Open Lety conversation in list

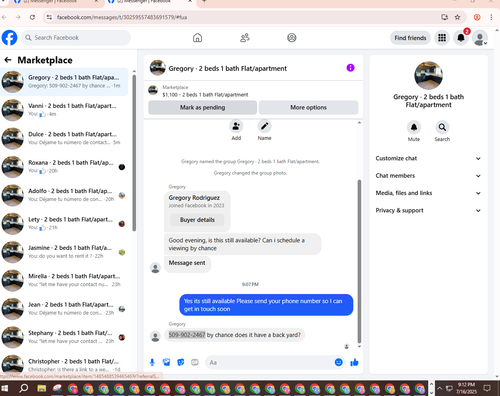click(64, 224)
